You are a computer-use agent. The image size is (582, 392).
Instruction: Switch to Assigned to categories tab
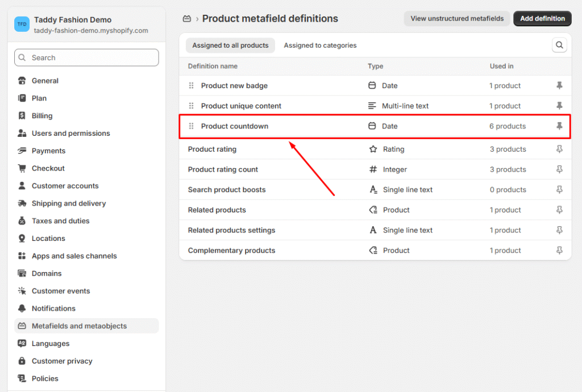click(x=320, y=45)
